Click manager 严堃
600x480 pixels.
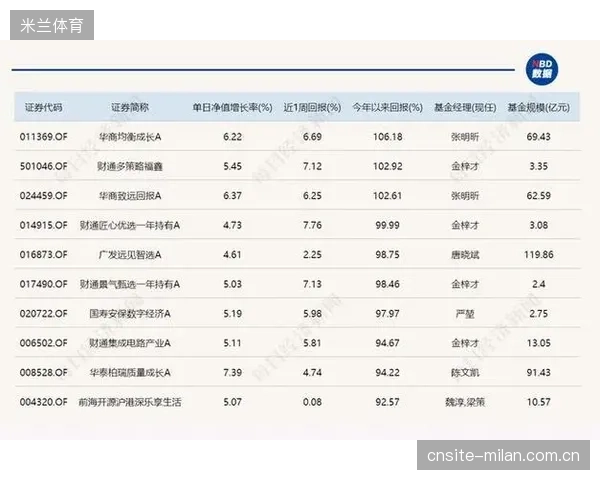coord(465,313)
